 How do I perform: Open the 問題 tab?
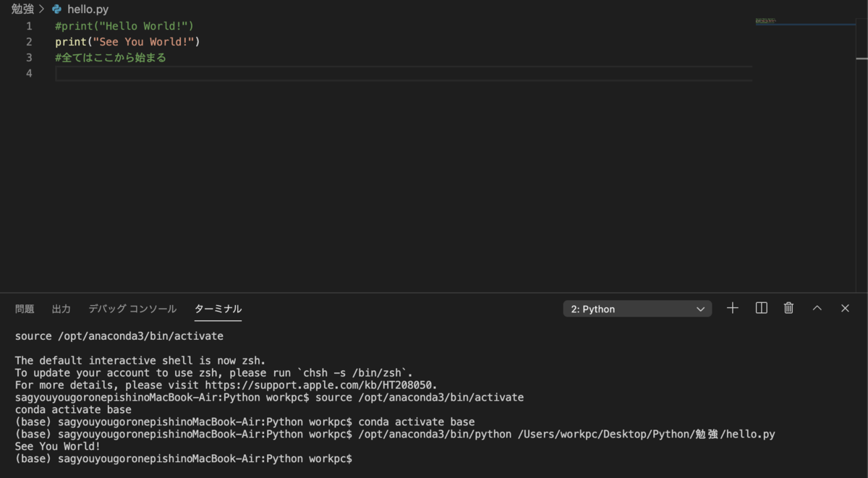(25, 309)
